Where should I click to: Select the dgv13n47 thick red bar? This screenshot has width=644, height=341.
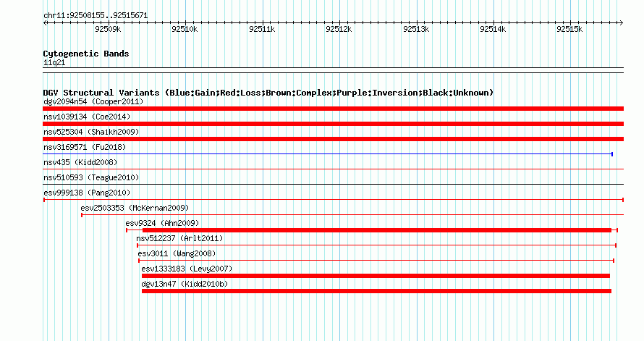pyautogui.click(x=376, y=291)
